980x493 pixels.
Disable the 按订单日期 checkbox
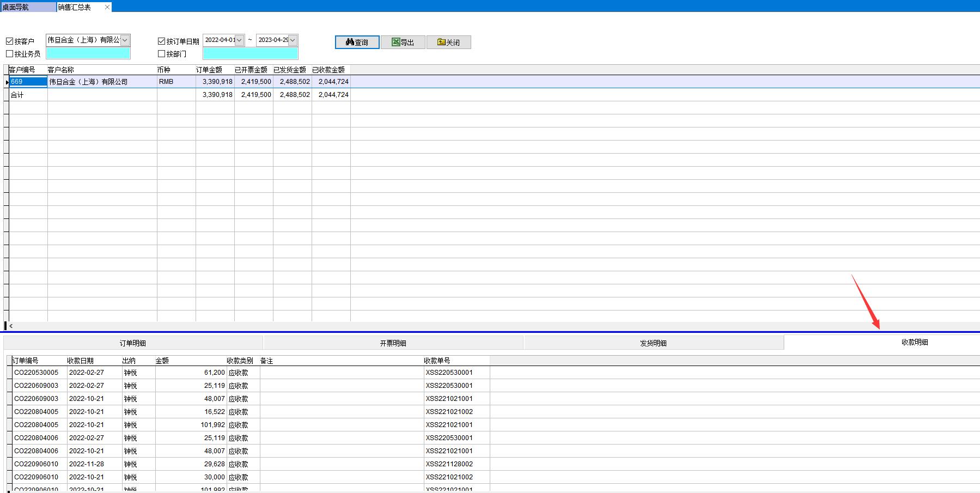pyautogui.click(x=161, y=41)
